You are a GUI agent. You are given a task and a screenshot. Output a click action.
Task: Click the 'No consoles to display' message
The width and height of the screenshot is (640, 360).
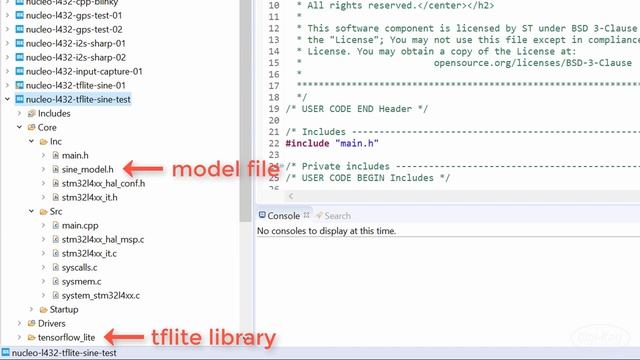pos(327,231)
